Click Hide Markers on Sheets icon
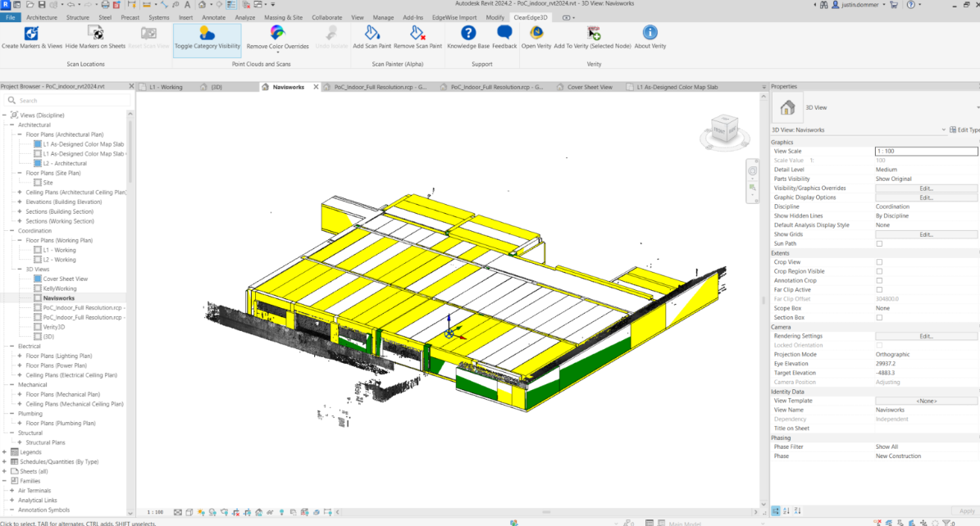The width and height of the screenshot is (980, 526). (x=95, y=34)
